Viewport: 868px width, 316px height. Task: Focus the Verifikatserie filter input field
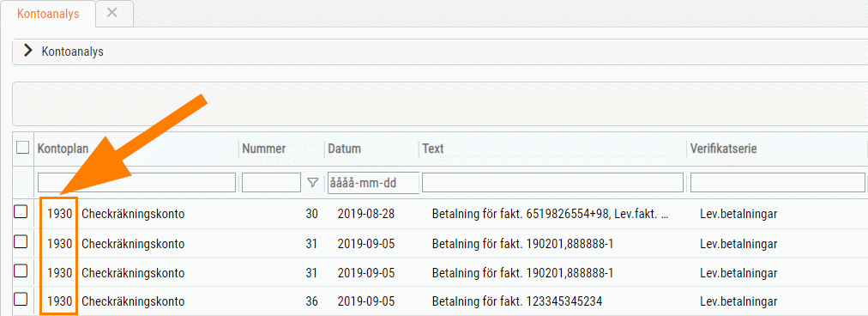tap(777, 182)
